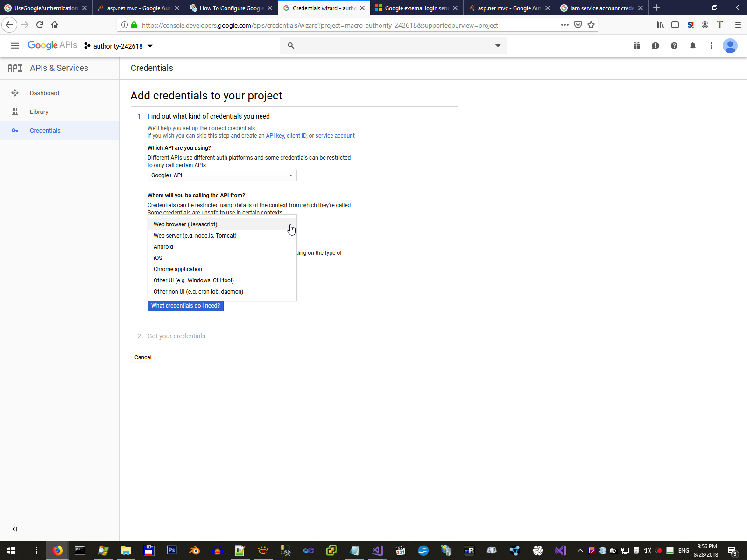Switch to iam service account credentials tab
Screen dimensions: 747x560
click(x=602, y=8)
